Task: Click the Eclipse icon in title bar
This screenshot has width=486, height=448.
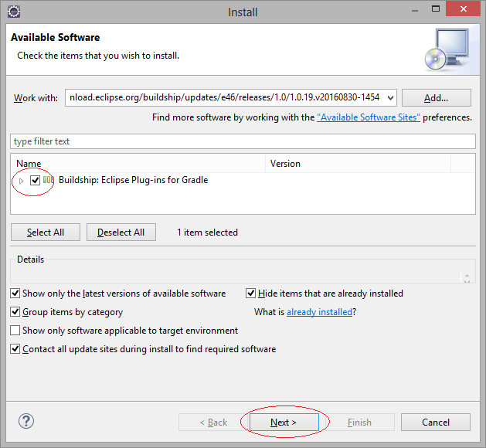Action: point(14,12)
